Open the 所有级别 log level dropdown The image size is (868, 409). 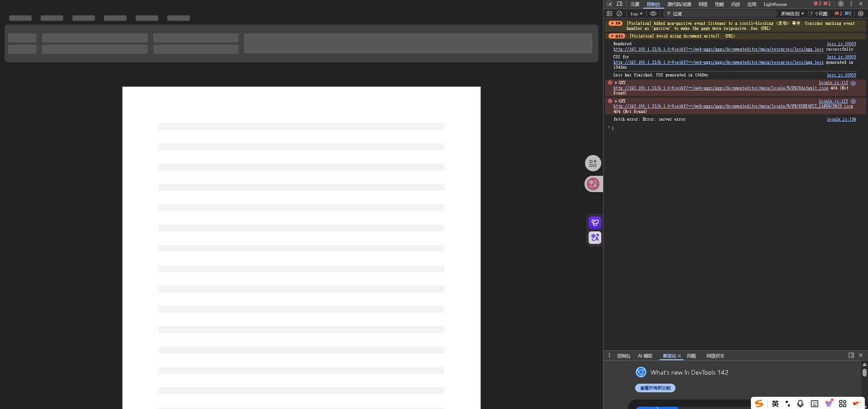(792, 14)
